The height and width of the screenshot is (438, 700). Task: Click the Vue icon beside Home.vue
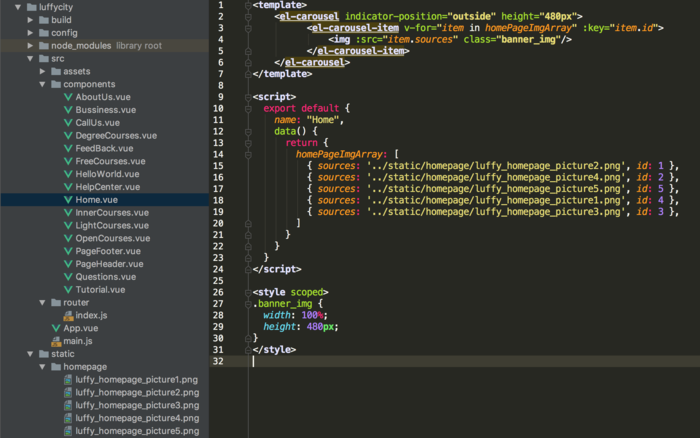pyautogui.click(x=68, y=200)
